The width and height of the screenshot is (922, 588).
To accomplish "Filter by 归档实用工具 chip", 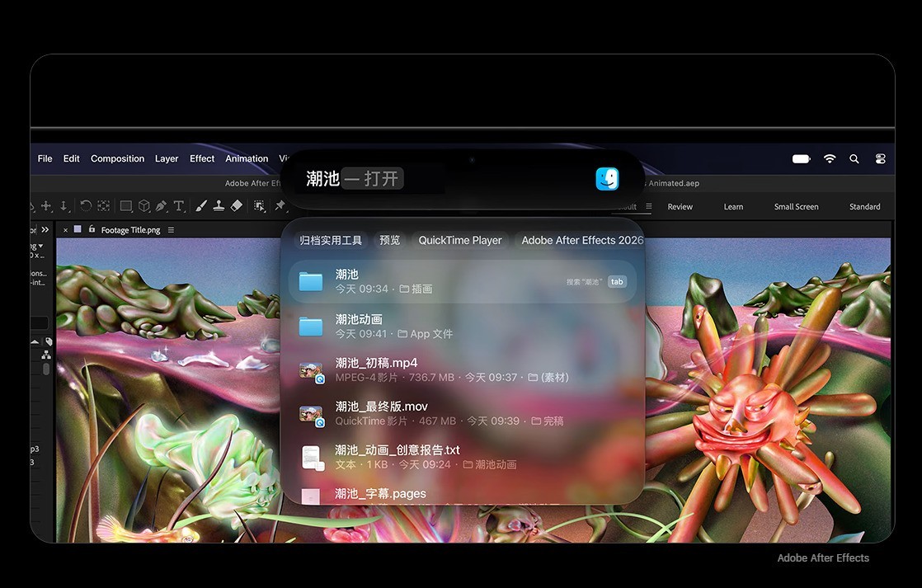I will (331, 240).
